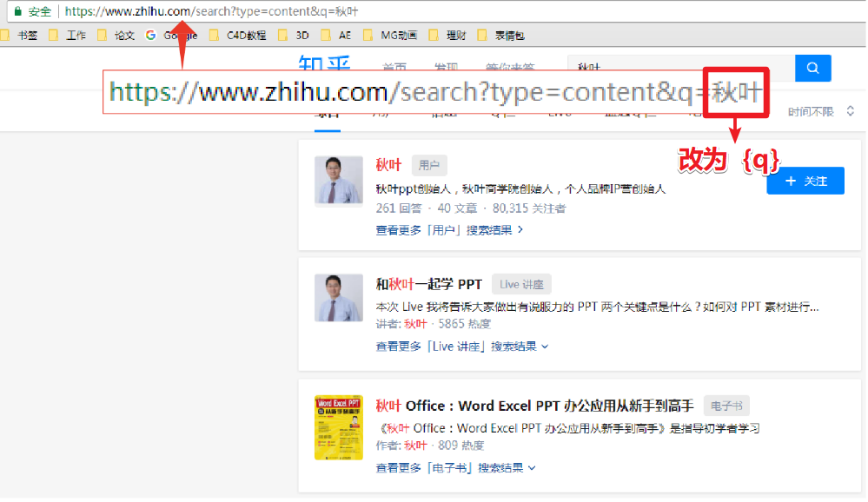Viewport: 868px width, 502px height.
Task: Open the 3D bookmark folder
Action: 294,36
